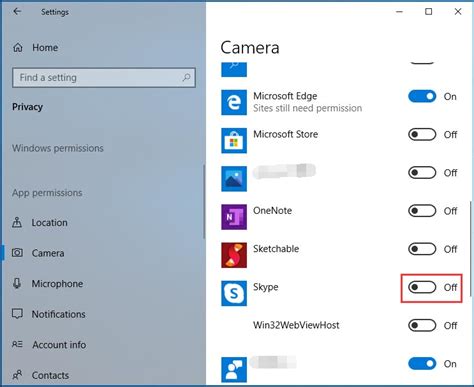This screenshot has height=387, width=474.
Task: Turn off the bottom people app toggle
Action: [422, 364]
